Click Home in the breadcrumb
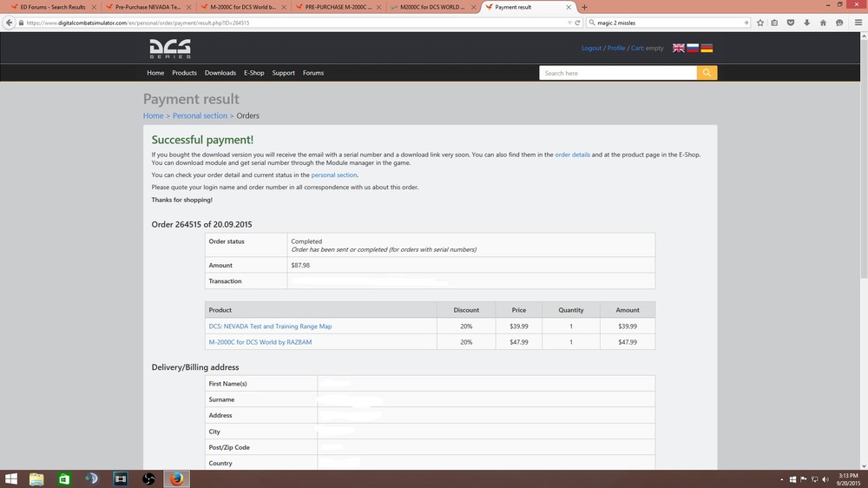This screenshot has width=868, height=488. coord(154,115)
